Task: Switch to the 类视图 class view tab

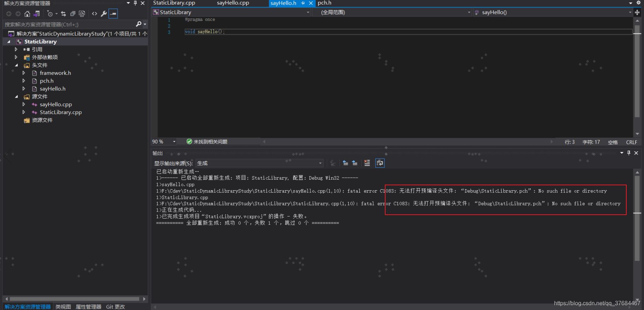Action: pyautogui.click(x=63, y=306)
